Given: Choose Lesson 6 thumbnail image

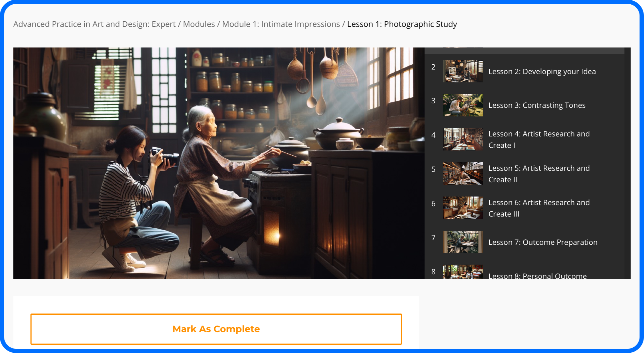Looking at the screenshot, I should click(462, 208).
